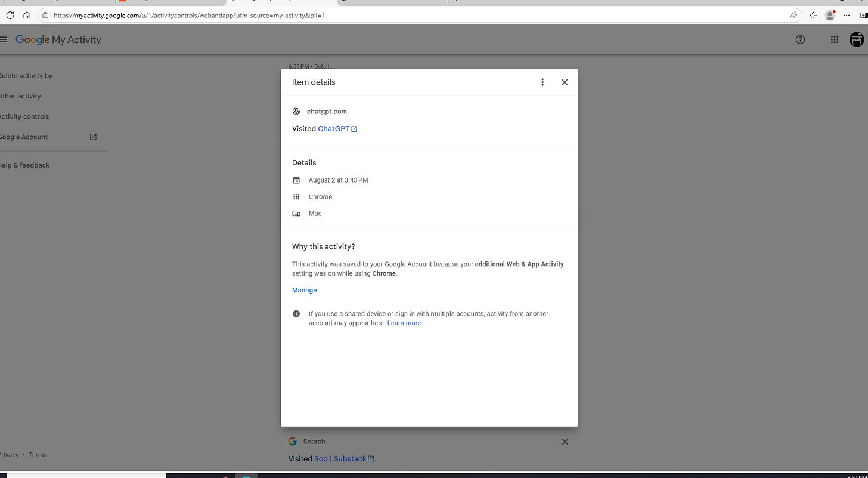The height and width of the screenshot is (478, 868).
Task: Click the chatgpt.com favicon icon
Action: coord(296,112)
